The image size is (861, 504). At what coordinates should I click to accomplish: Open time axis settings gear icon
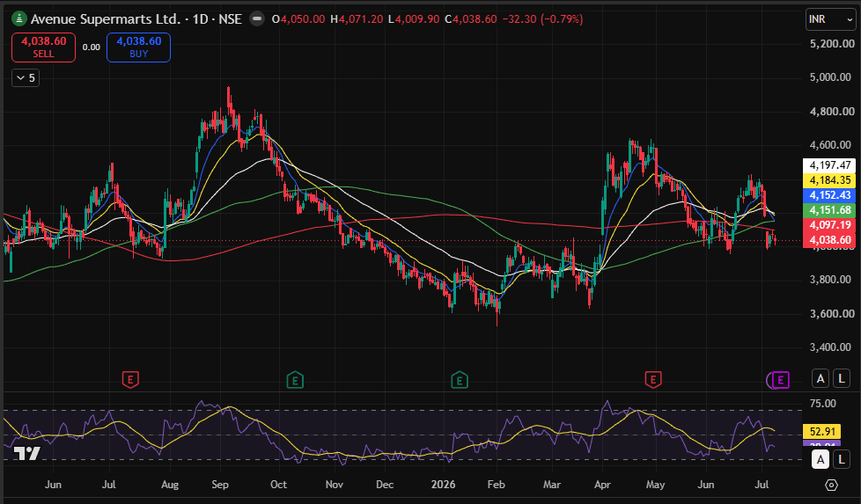[831, 486]
